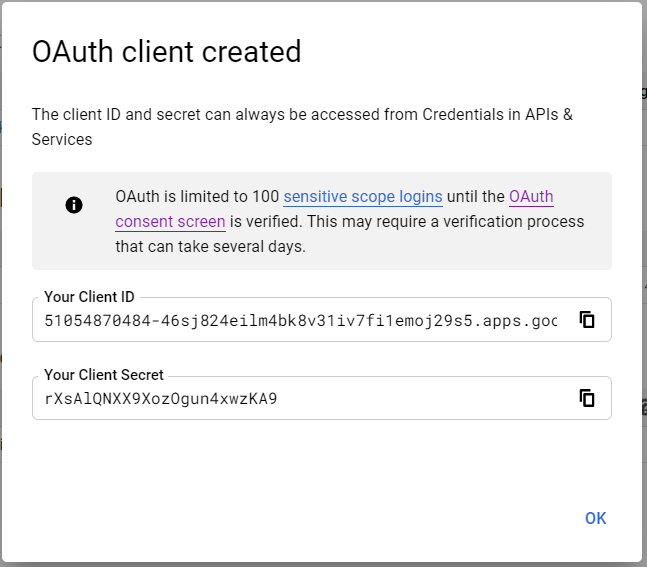Open the OAuth consent screen link
The image size is (647, 567).
click(170, 222)
